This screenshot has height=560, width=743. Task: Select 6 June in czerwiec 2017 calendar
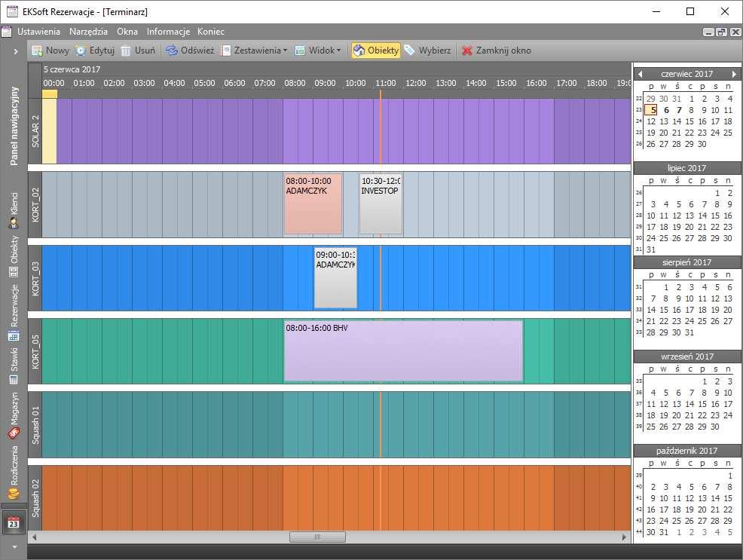pos(666,110)
